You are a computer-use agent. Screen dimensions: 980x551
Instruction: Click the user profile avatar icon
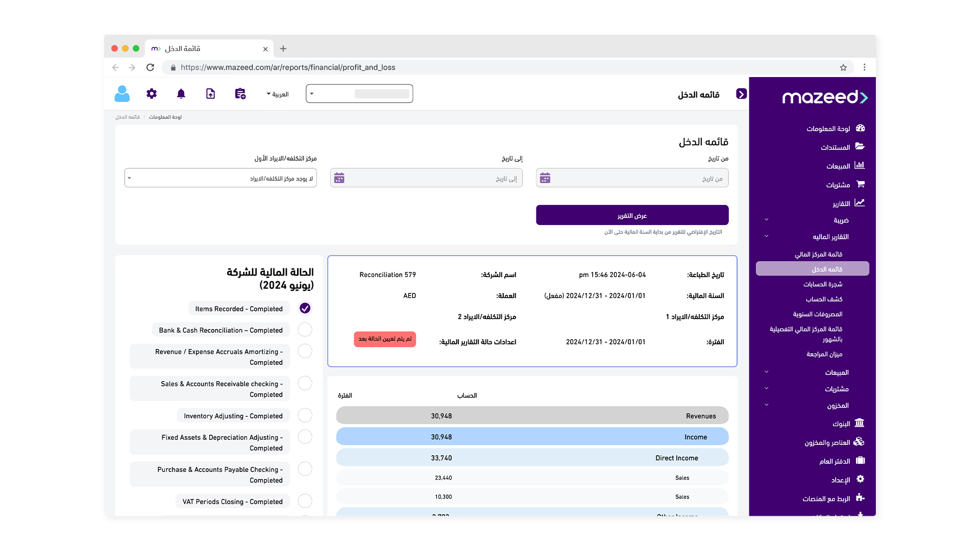122,94
